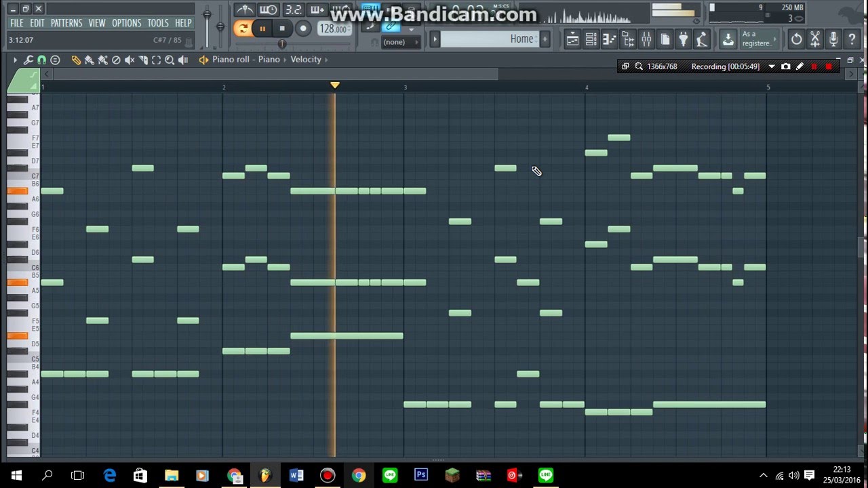Open the Playlist window button

[572, 39]
